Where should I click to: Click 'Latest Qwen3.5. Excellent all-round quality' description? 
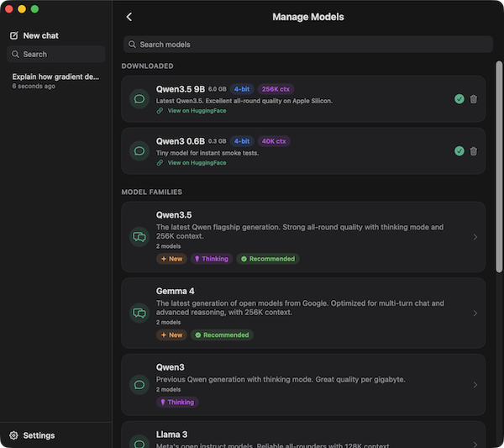(x=244, y=101)
